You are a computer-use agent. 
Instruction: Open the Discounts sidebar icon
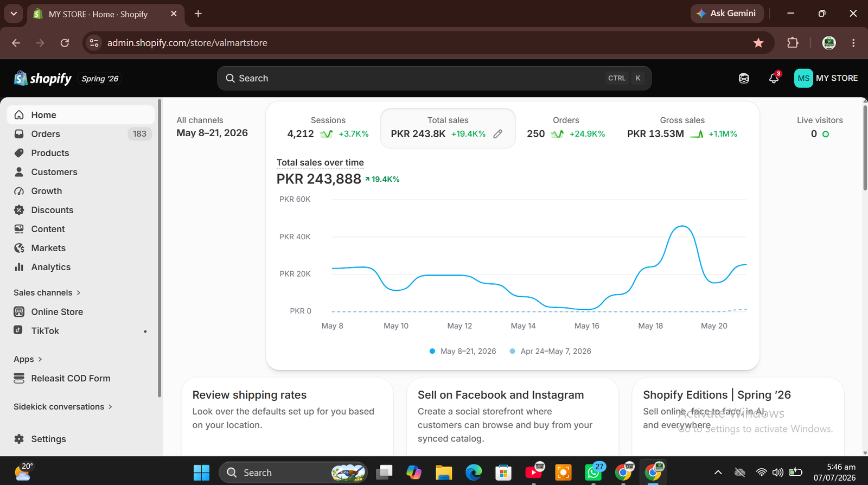pyautogui.click(x=19, y=210)
